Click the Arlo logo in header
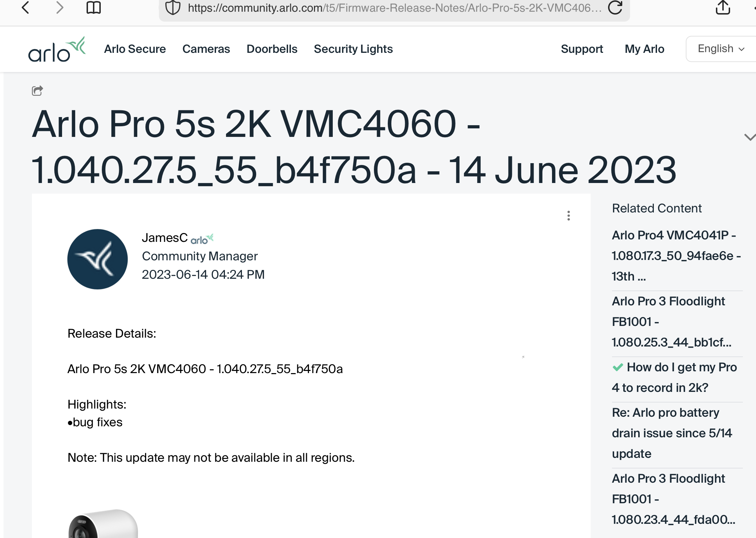This screenshot has width=756, height=538. (x=57, y=49)
